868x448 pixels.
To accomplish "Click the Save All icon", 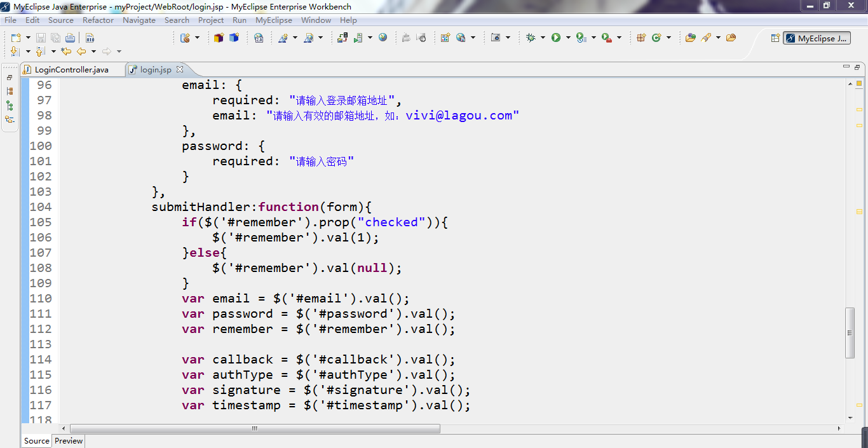I will tap(55, 38).
